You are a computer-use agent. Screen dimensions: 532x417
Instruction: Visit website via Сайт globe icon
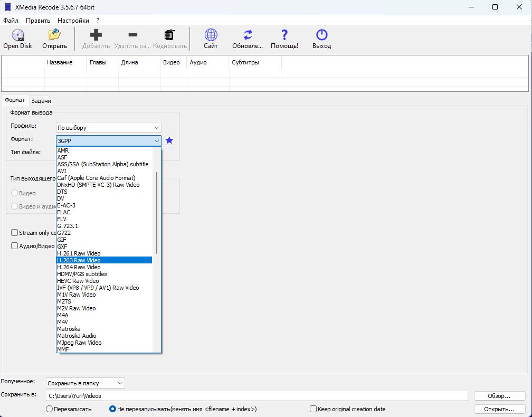[x=211, y=35]
